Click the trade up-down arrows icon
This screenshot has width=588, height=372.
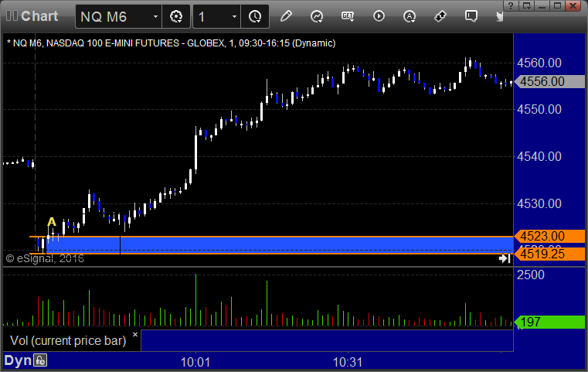click(440, 16)
